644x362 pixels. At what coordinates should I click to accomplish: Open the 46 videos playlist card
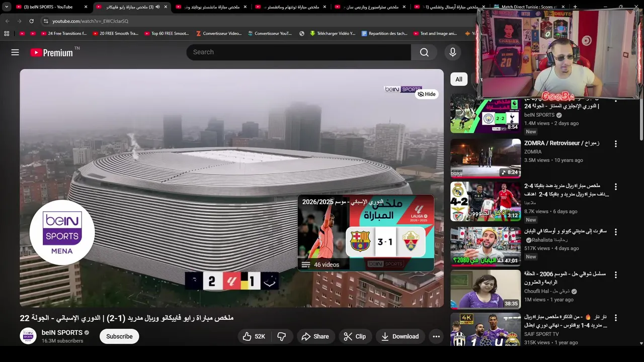pyautogui.click(x=366, y=233)
